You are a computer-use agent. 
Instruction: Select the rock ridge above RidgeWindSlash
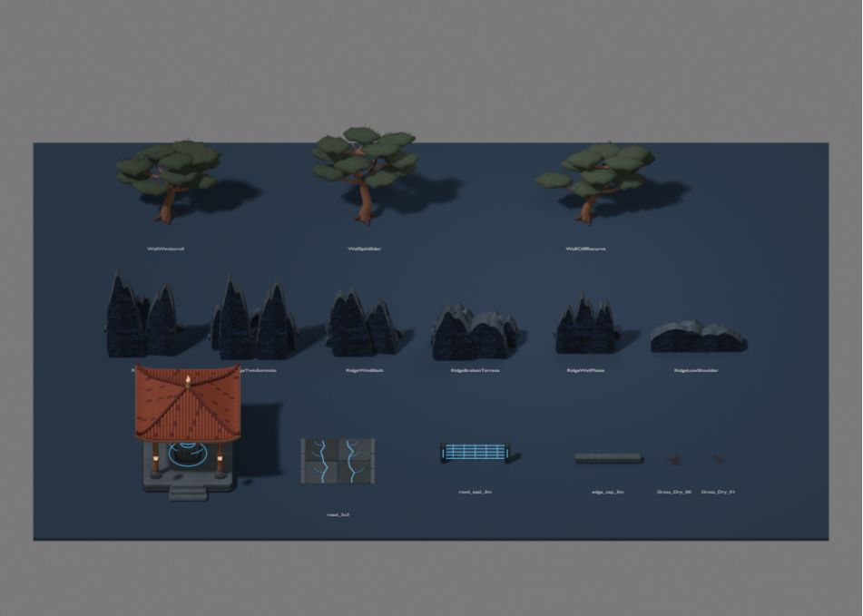(x=364, y=322)
